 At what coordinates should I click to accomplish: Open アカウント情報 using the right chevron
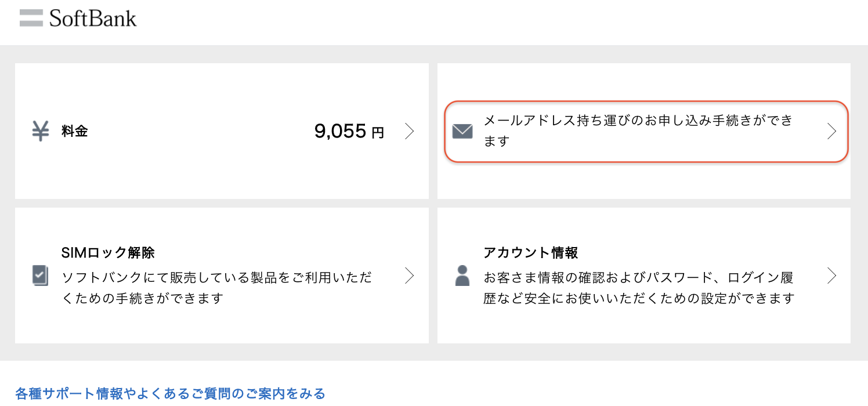(x=832, y=276)
